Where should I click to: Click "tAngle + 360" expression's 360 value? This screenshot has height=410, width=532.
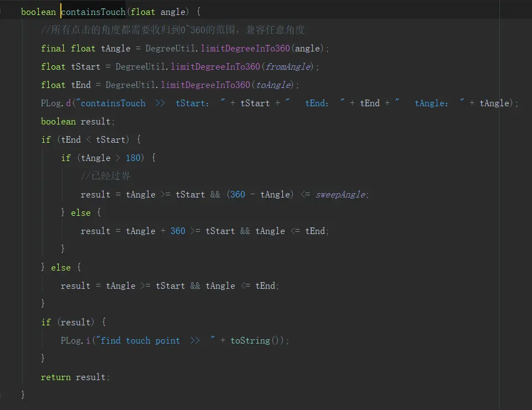(178, 231)
